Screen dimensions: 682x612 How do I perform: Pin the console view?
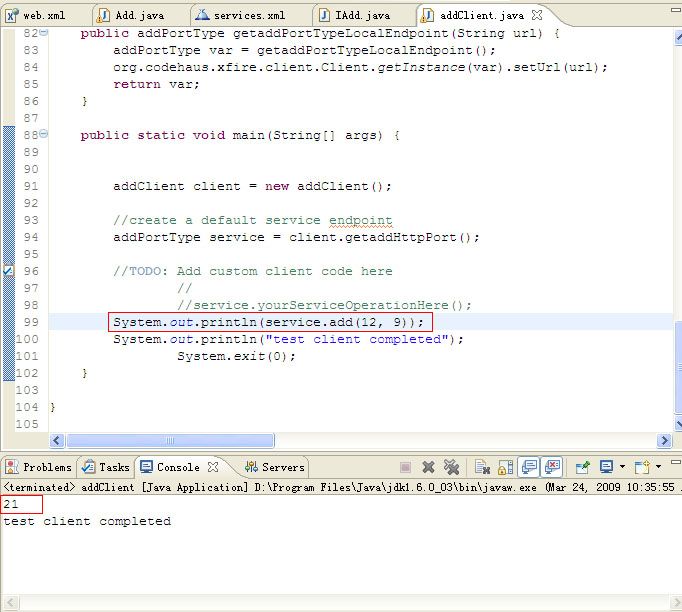point(582,468)
